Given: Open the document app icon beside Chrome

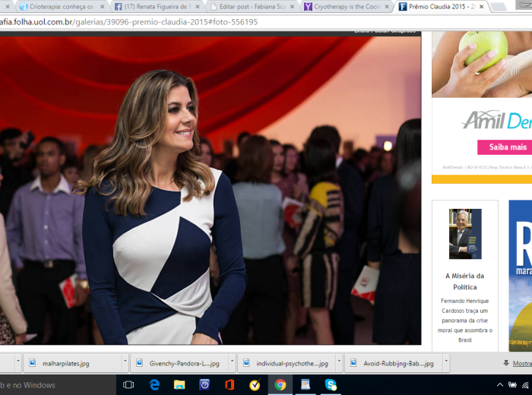Looking at the screenshot, I should point(305,385).
